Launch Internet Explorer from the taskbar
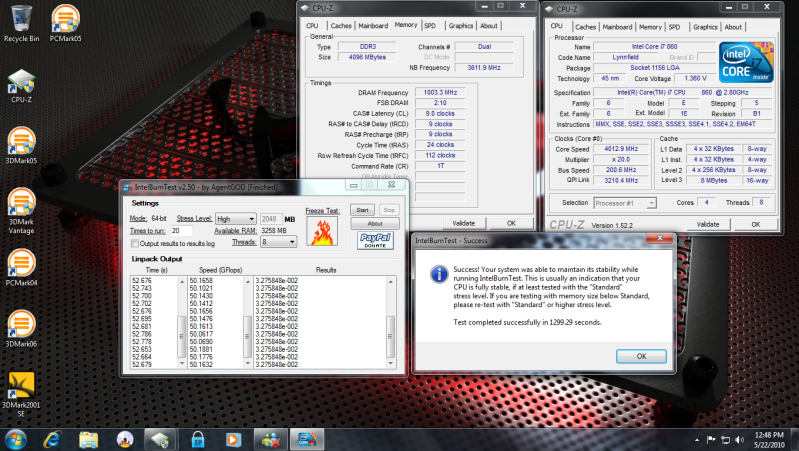Image resolution: width=799 pixels, height=451 pixels. click(52, 439)
